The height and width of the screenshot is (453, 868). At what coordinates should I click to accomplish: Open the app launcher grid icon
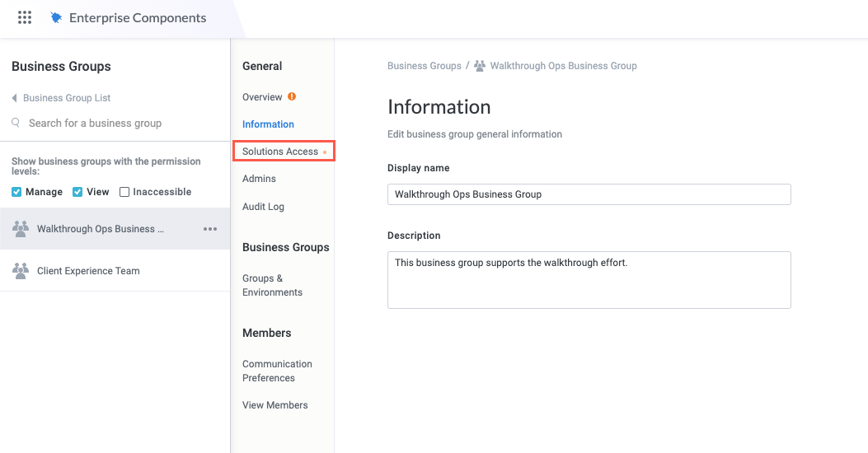(25, 17)
